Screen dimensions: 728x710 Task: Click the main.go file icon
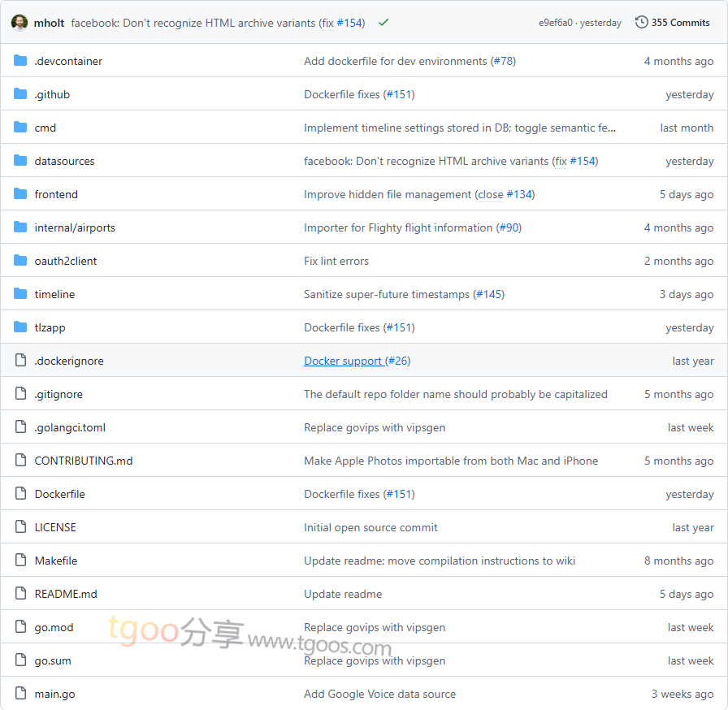coord(20,694)
